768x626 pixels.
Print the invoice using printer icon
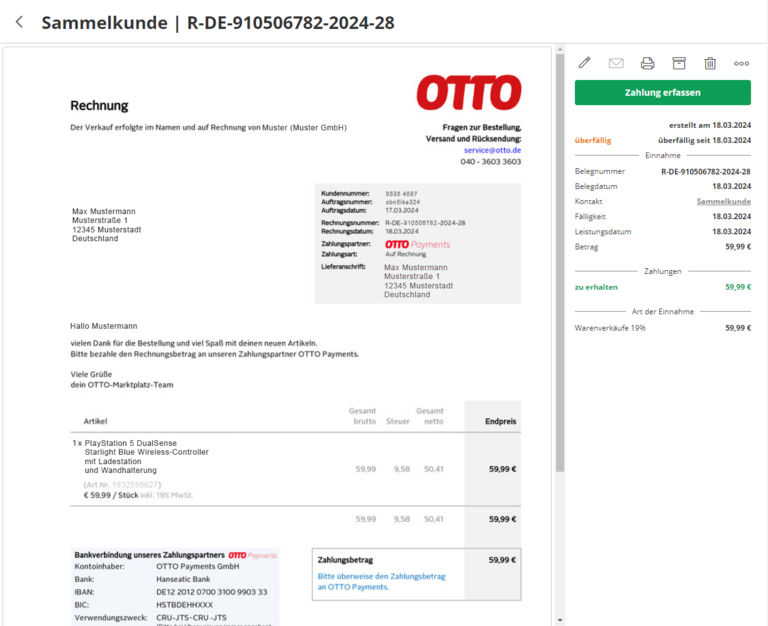pos(647,63)
